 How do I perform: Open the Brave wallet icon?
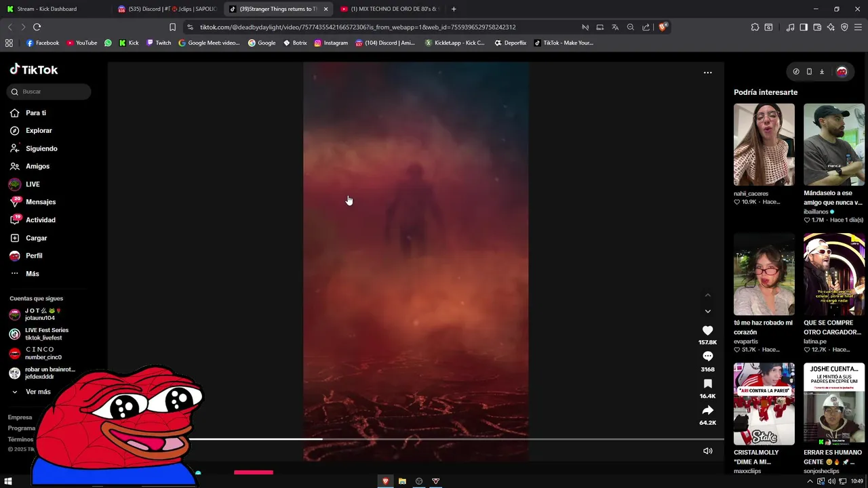pos(817,27)
